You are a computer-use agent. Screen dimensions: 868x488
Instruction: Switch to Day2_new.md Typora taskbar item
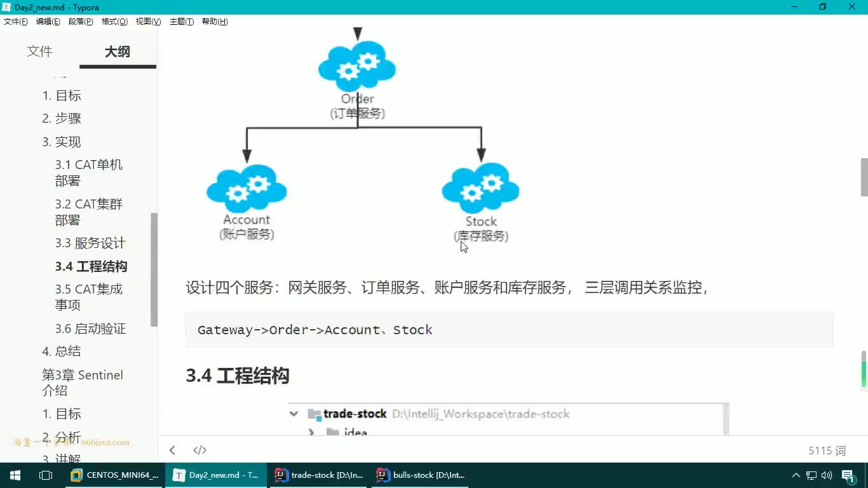(216, 475)
